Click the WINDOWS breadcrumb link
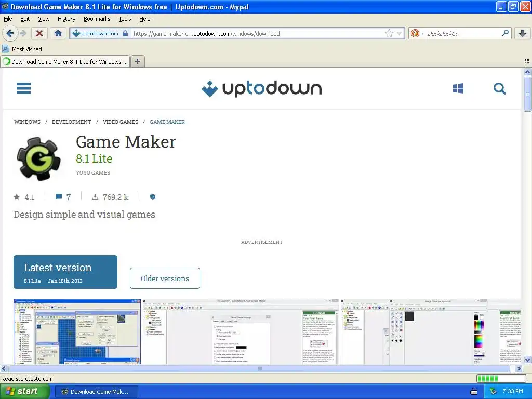The image size is (532, 399). click(x=27, y=122)
